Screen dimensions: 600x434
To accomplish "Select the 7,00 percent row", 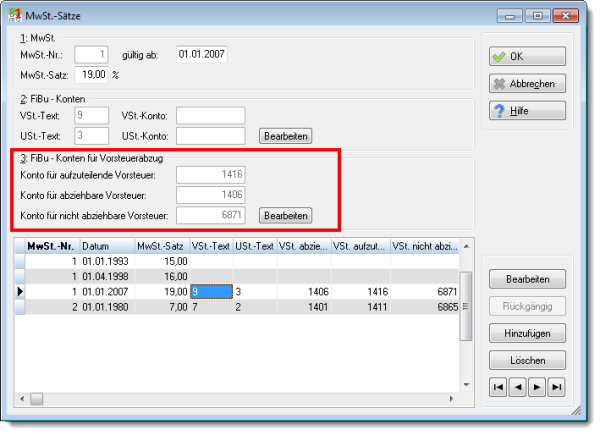I will [237, 307].
